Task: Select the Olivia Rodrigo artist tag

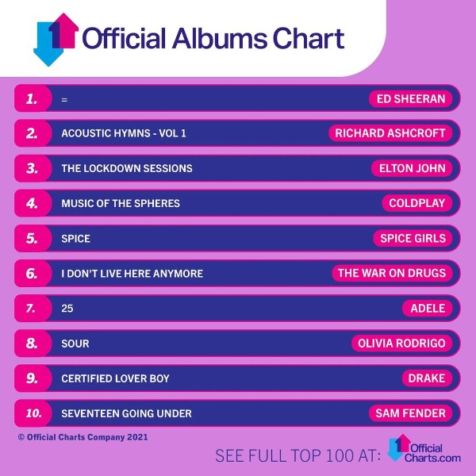Action: coord(402,344)
